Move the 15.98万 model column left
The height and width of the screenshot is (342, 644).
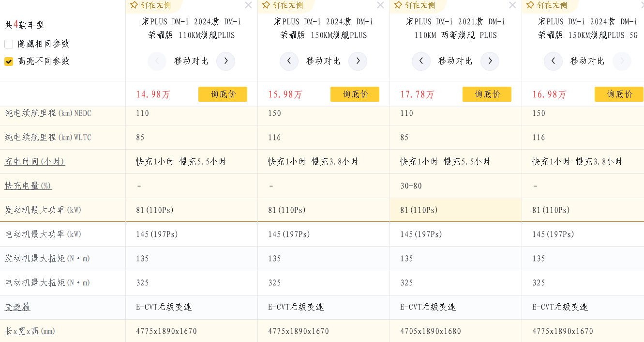pyautogui.click(x=289, y=61)
